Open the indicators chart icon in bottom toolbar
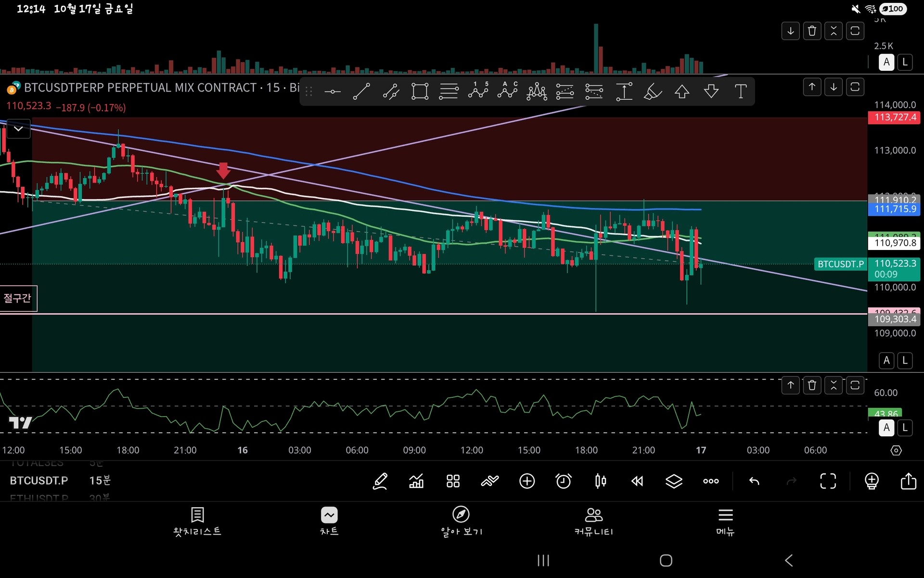924x578 pixels. [x=416, y=481]
